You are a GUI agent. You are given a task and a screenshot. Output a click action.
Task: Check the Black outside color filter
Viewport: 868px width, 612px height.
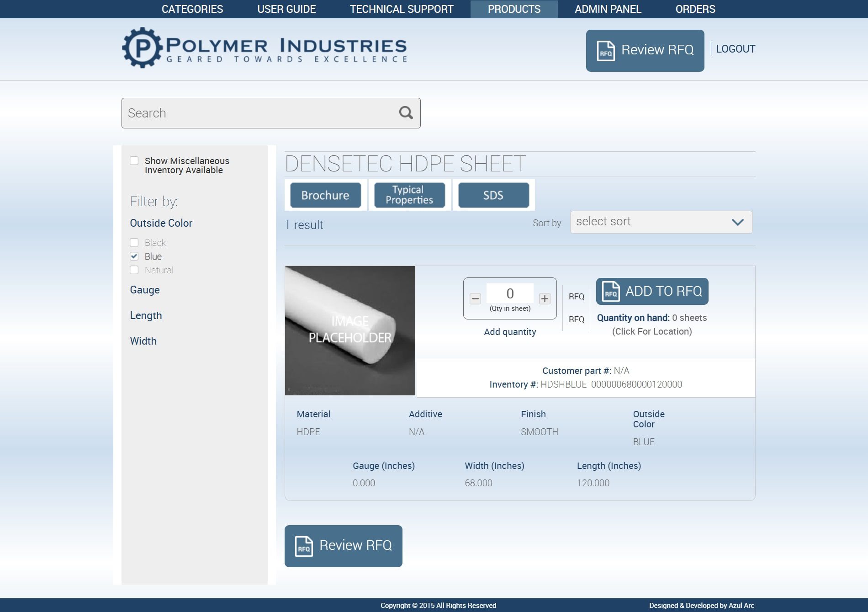(x=134, y=243)
